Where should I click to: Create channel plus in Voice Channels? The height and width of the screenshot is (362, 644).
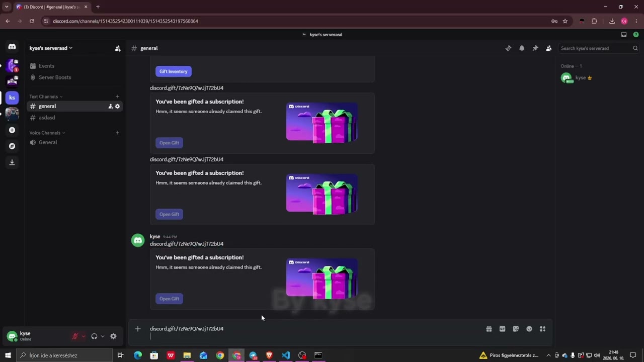pyautogui.click(x=117, y=133)
